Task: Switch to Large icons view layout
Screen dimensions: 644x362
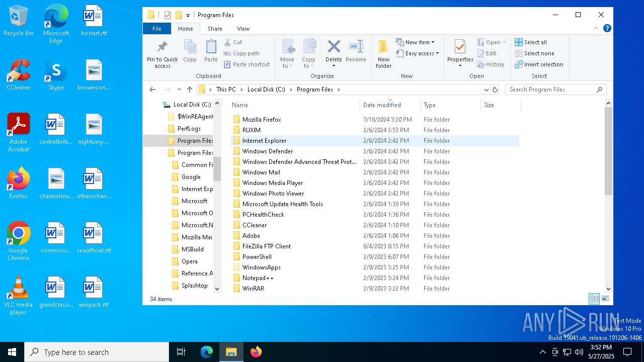Action: [605, 299]
